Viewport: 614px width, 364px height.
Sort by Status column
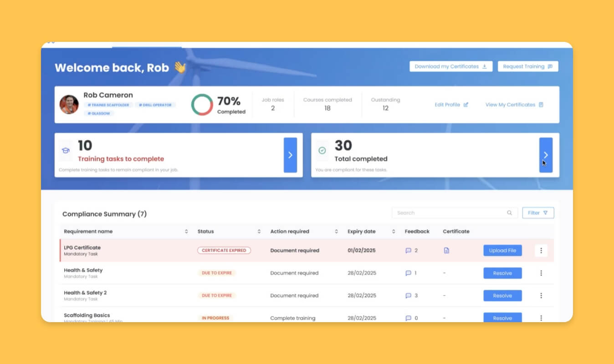tap(259, 232)
